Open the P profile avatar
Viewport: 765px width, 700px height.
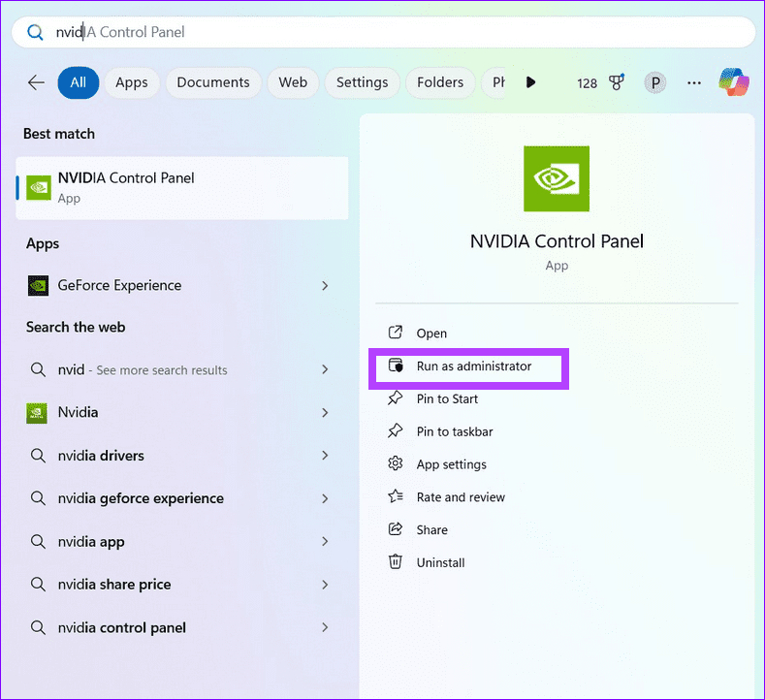pyautogui.click(x=655, y=83)
